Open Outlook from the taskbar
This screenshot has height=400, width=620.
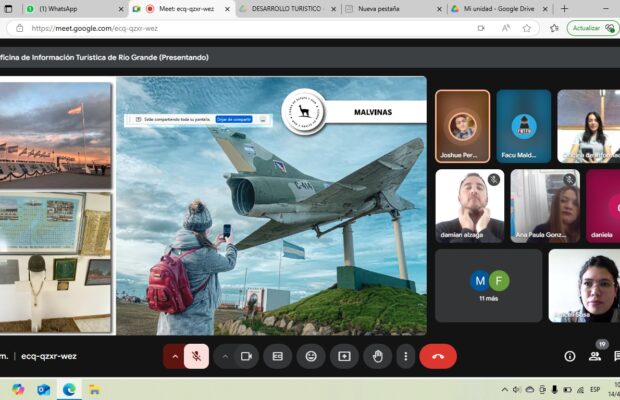tap(44, 390)
